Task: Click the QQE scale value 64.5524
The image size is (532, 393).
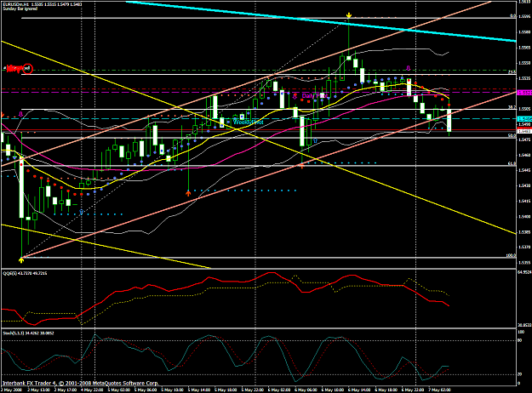Action: [525, 272]
